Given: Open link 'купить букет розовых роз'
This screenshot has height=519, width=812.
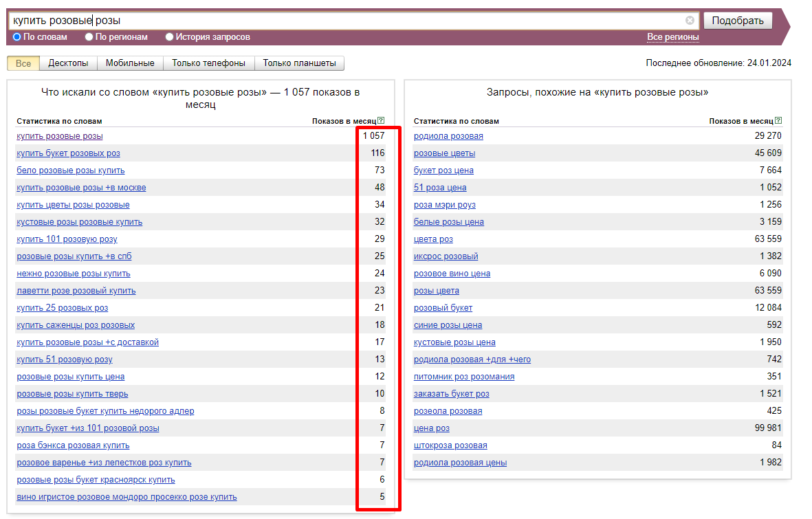Looking at the screenshot, I should click(68, 153).
